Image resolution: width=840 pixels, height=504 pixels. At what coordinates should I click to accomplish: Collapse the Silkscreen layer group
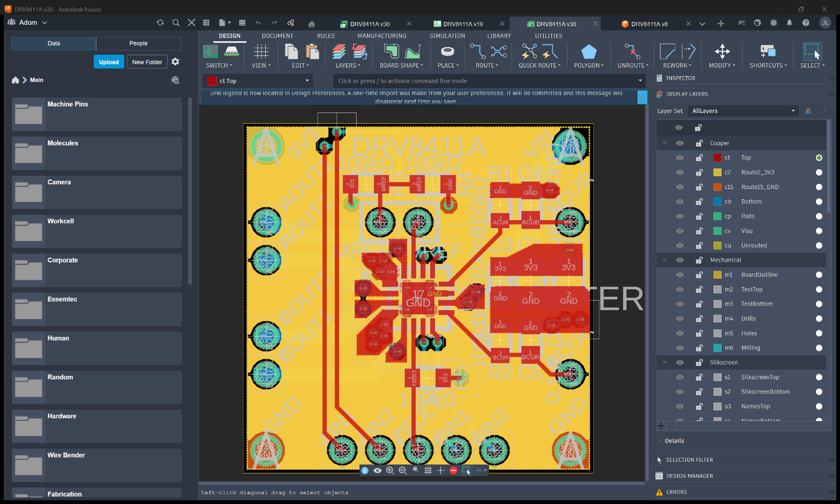(x=665, y=363)
